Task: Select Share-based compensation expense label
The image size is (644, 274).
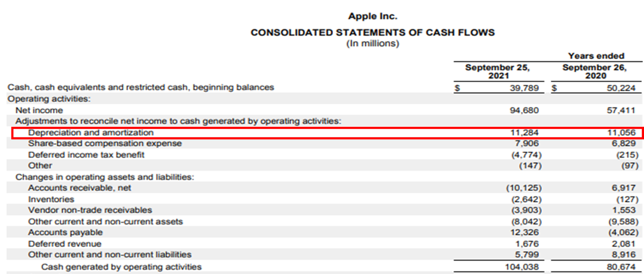Action: pos(105,143)
